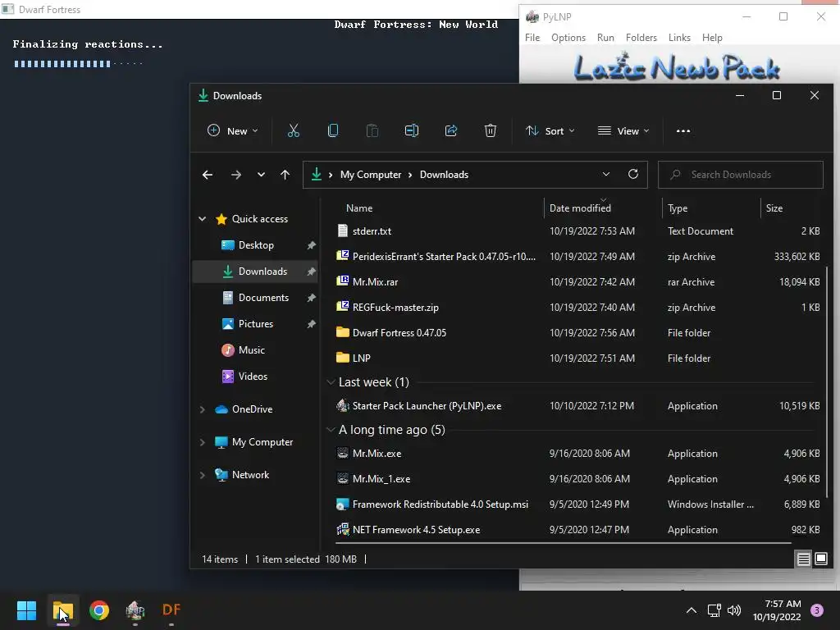
Task: Sort by Date modified column header
Action: pyautogui.click(x=580, y=208)
